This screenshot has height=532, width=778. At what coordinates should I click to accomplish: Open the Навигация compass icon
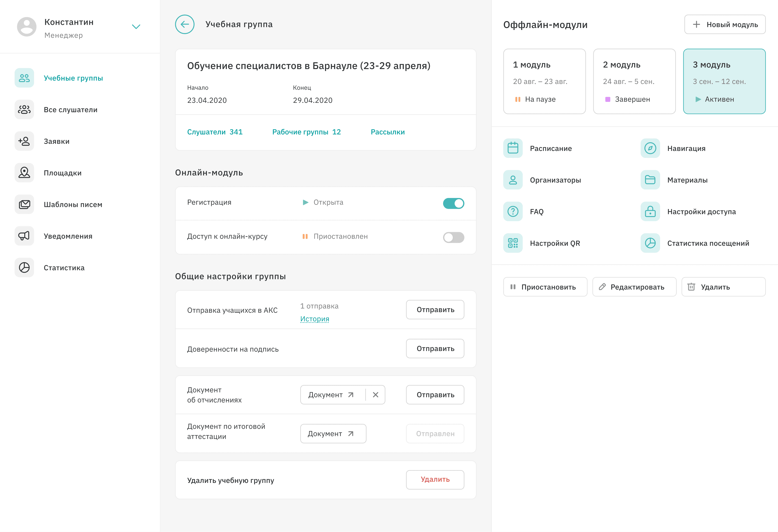point(650,148)
